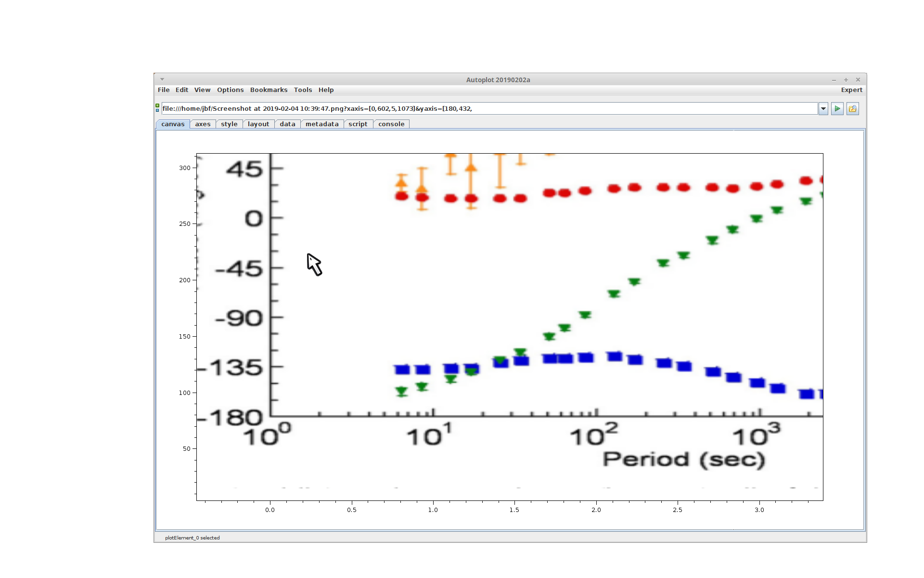Screen dimensions: 924x578
Task: Click the y-axis tick label 300
Action: (x=185, y=168)
